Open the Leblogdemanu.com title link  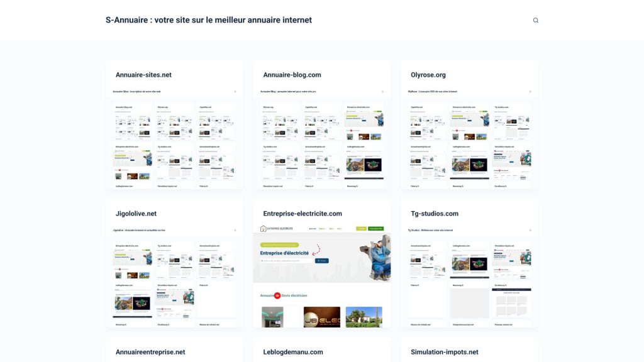293,352
